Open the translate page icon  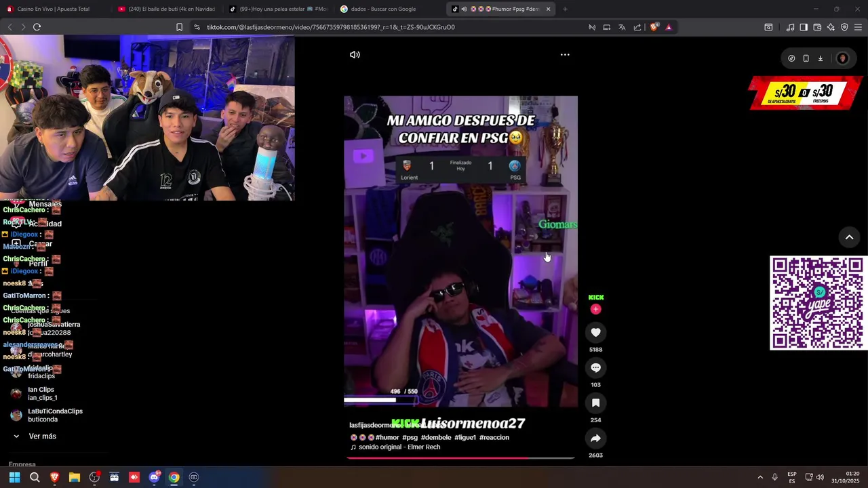pos(622,27)
